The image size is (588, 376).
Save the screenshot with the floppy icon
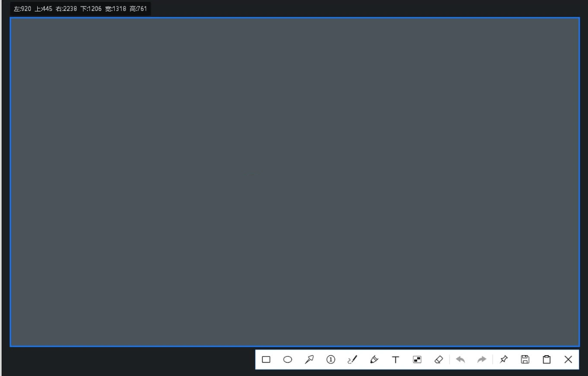pos(525,359)
